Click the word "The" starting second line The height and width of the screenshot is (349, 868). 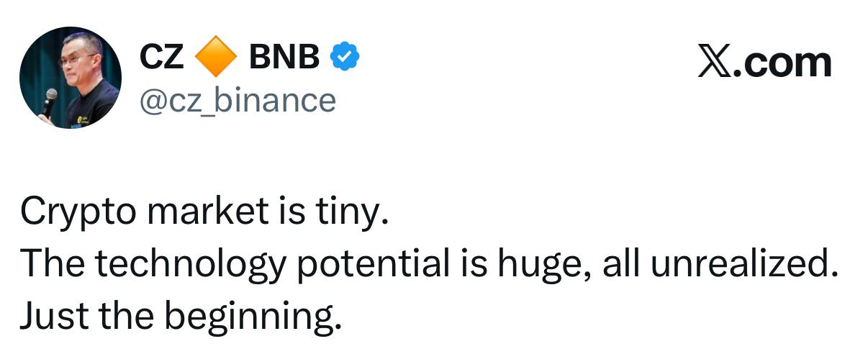[52, 266]
